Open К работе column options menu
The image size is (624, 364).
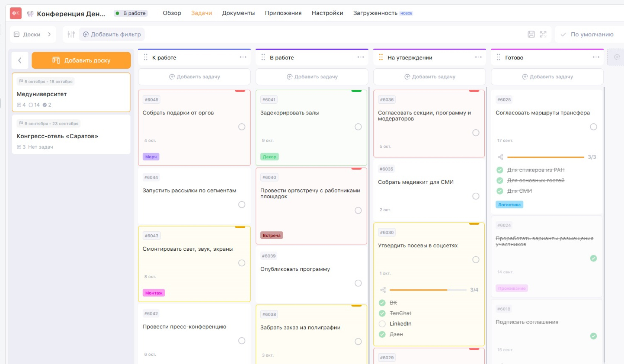243,57
